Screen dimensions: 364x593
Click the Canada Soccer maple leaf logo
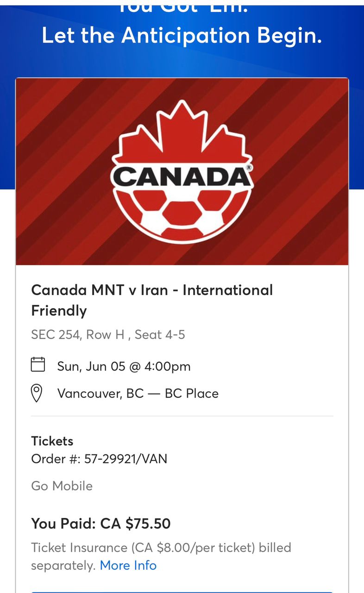[x=182, y=171]
